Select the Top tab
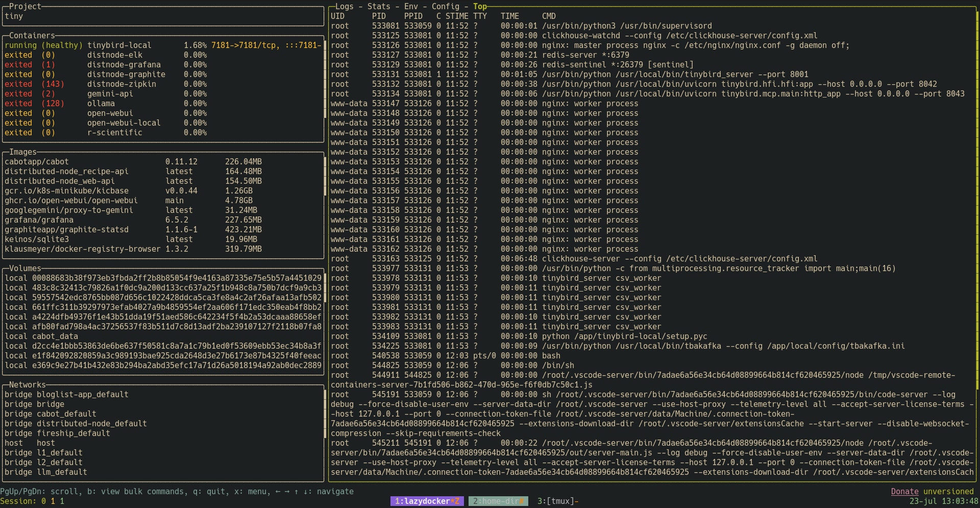Image resolution: width=980 pixels, height=508 pixels. tap(480, 7)
